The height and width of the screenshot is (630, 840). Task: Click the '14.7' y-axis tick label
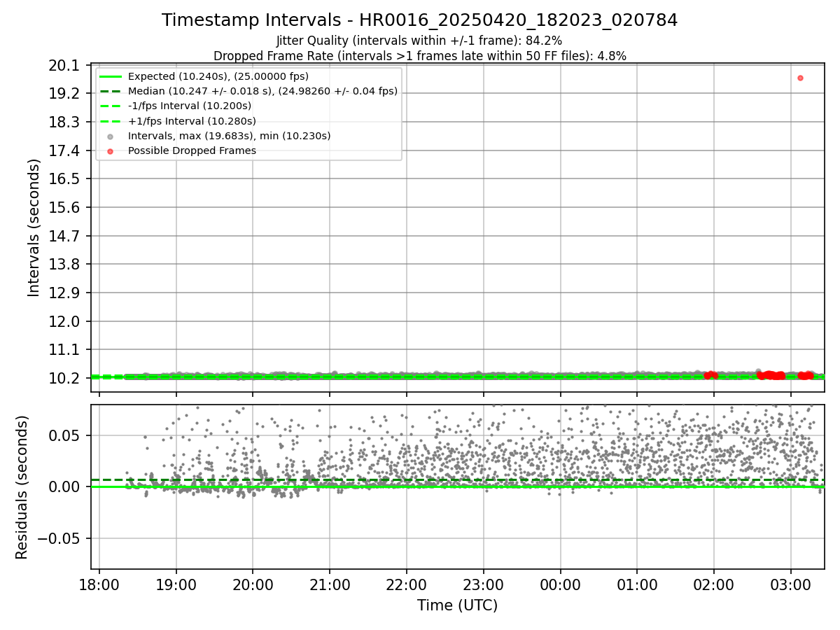(x=64, y=236)
